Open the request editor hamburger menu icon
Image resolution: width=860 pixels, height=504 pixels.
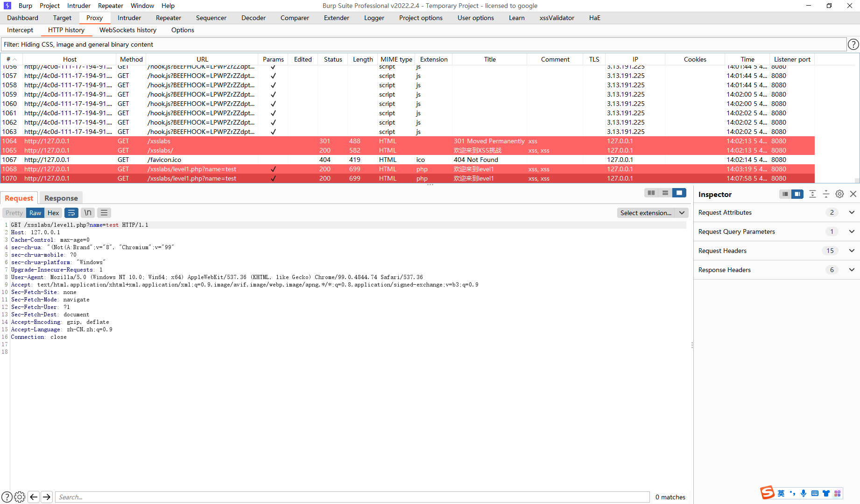pos(104,213)
